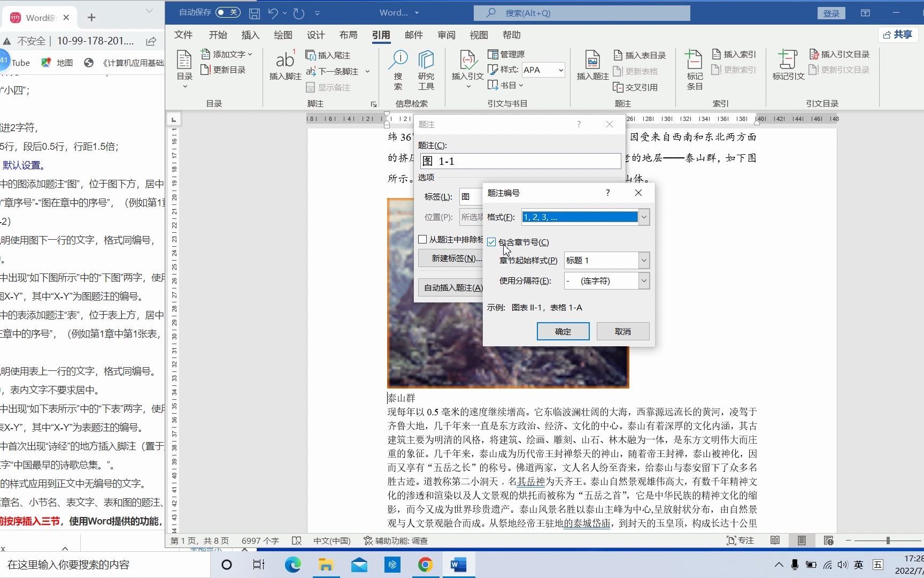Open the 使用分隔符 separator dropdown

pyautogui.click(x=644, y=280)
